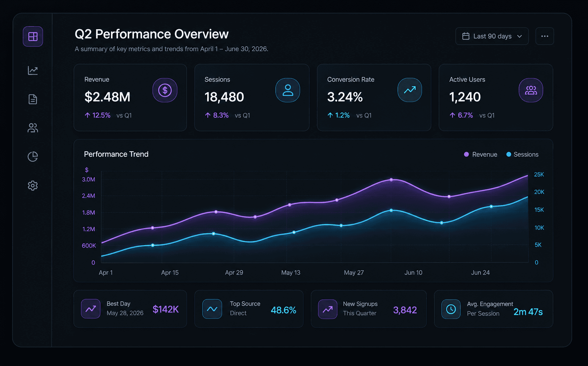Click the 3.24% conversion rate value
This screenshot has height=366, width=588.
point(345,97)
